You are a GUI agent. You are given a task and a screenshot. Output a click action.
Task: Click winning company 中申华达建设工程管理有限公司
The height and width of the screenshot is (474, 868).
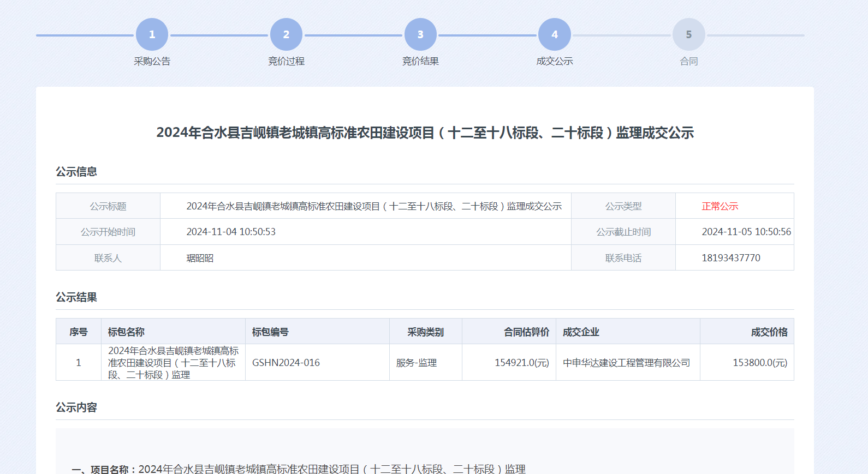coord(626,363)
